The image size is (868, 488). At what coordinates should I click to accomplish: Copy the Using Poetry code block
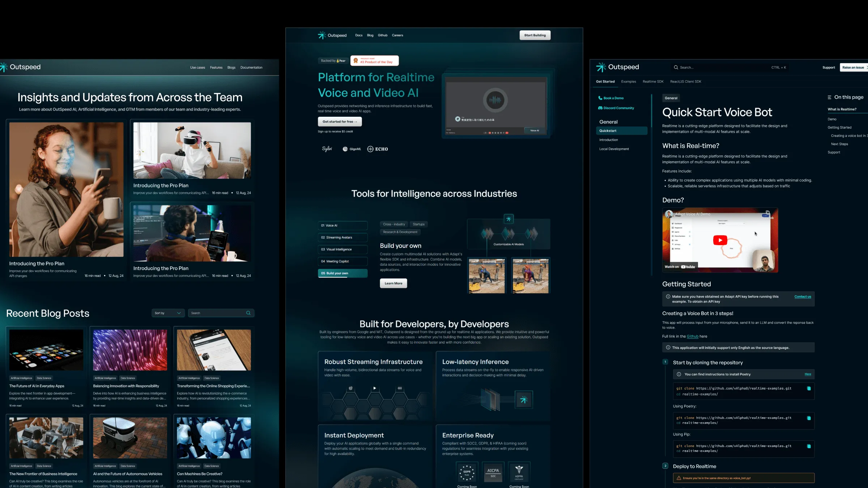click(x=809, y=418)
